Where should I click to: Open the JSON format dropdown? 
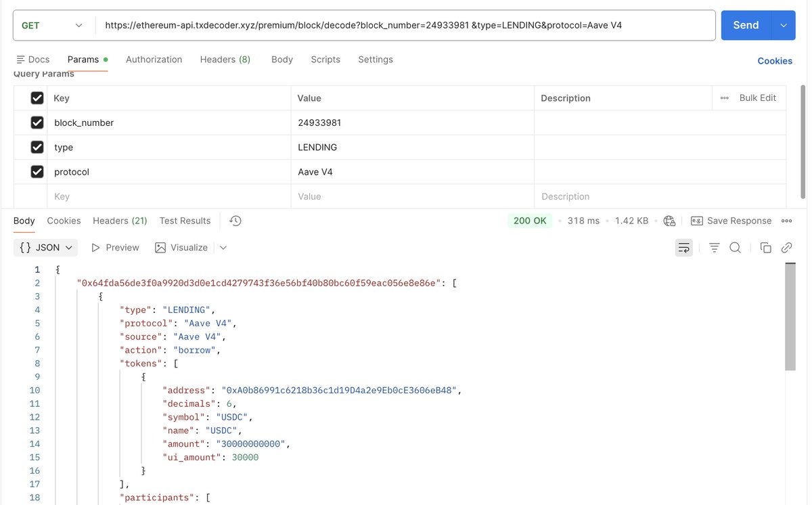click(45, 248)
